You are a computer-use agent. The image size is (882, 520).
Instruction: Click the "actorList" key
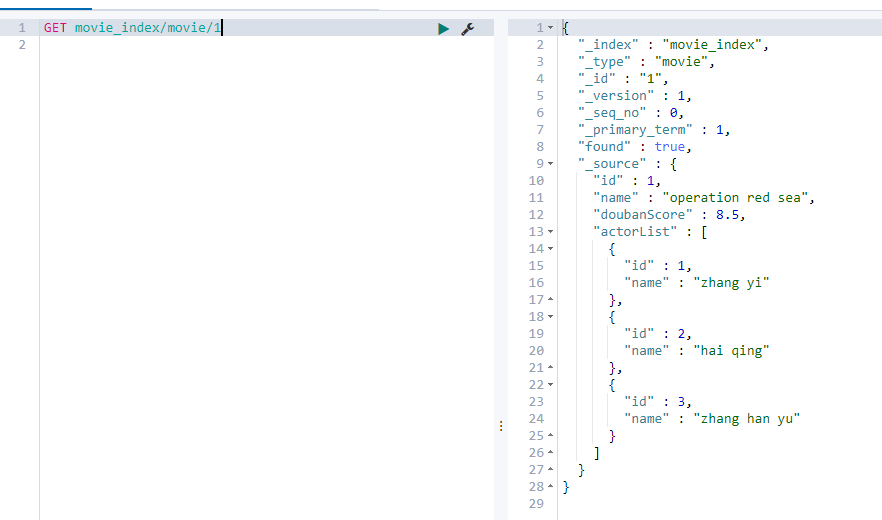tap(635, 232)
